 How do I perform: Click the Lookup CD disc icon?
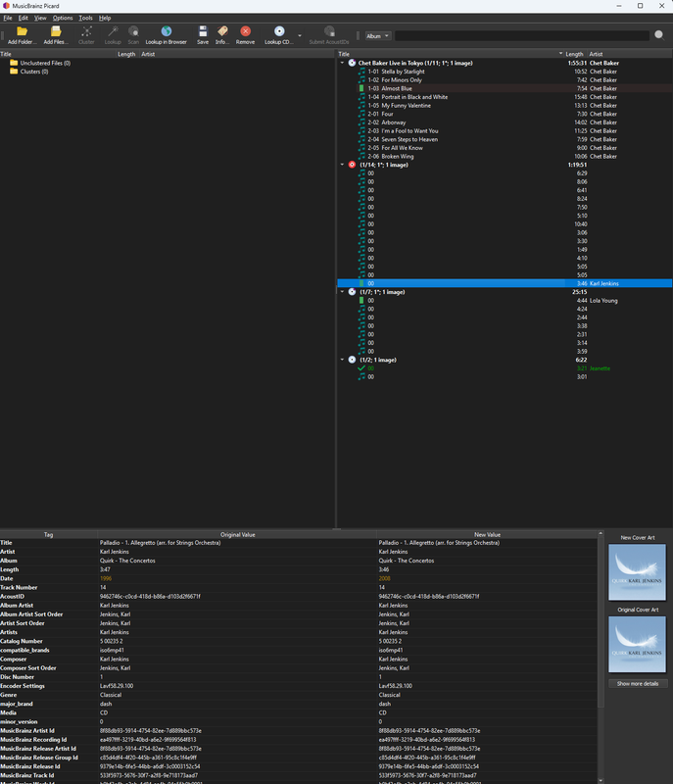[x=279, y=31]
